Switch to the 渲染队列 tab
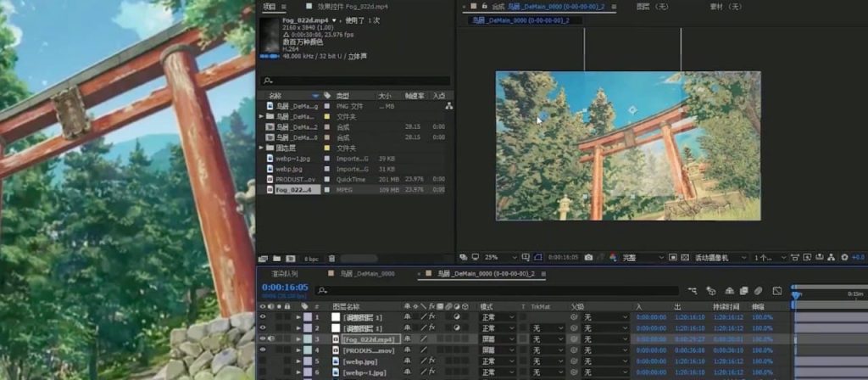This screenshot has width=868, height=380. coord(284,274)
